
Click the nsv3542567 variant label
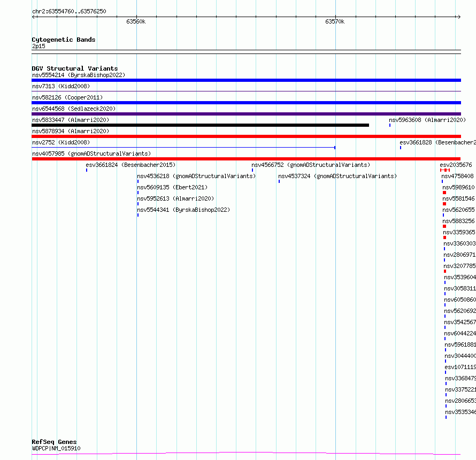point(460,322)
